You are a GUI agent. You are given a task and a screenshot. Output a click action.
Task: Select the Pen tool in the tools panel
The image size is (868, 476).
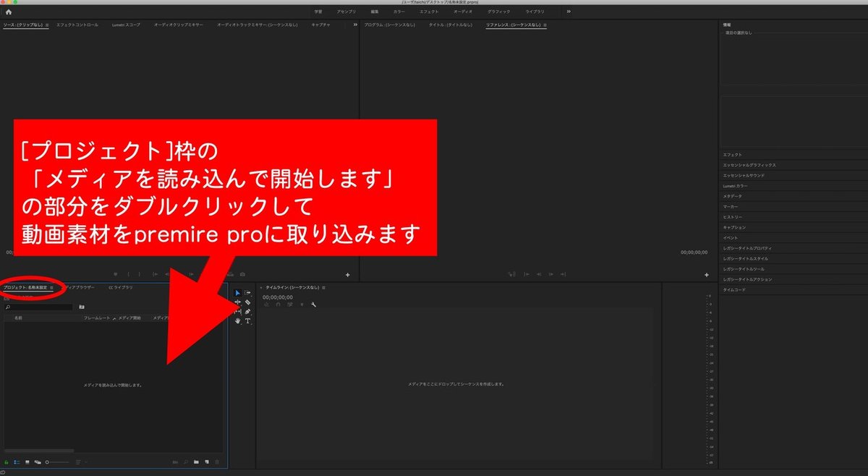[x=249, y=311]
